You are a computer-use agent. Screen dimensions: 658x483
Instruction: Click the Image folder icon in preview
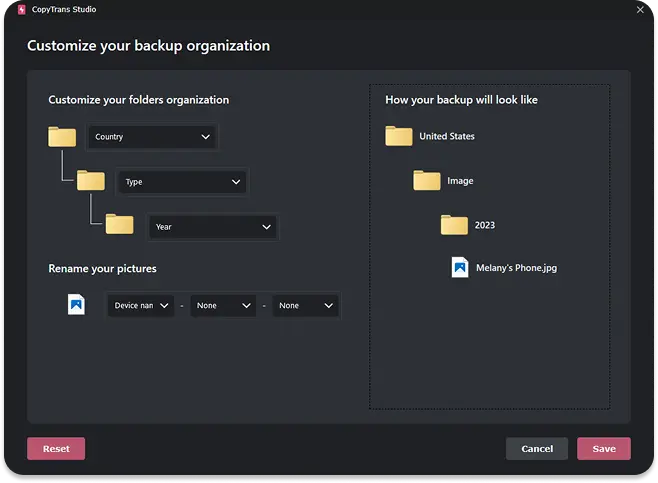point(427,180)
